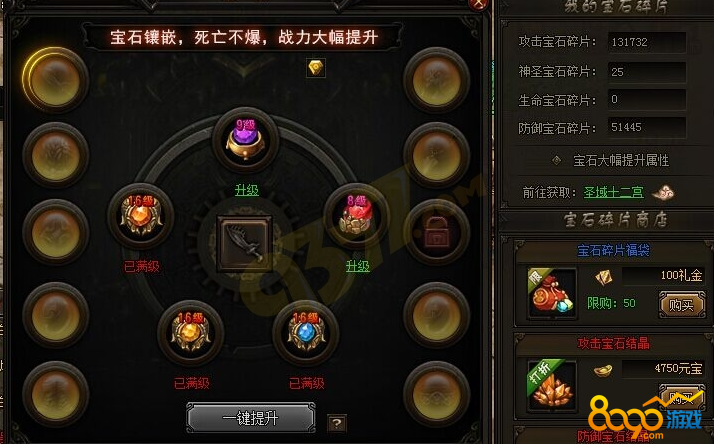This screenshot has height=444, width=714.
Task: Select the blue level 16 gem
Action: click(306, 333)
